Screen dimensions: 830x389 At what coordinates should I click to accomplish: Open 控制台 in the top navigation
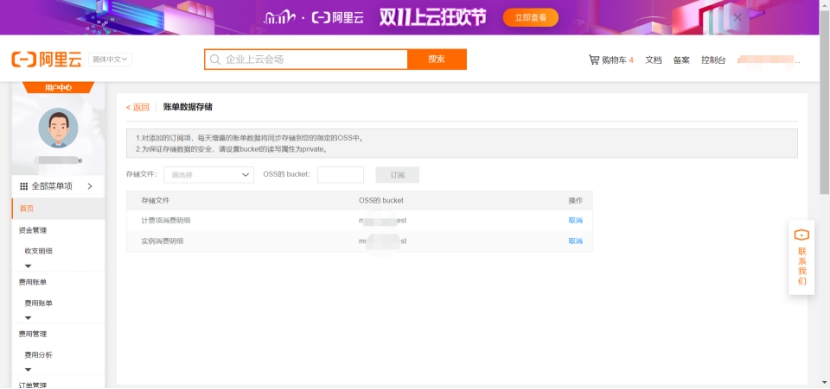(713, 60)
